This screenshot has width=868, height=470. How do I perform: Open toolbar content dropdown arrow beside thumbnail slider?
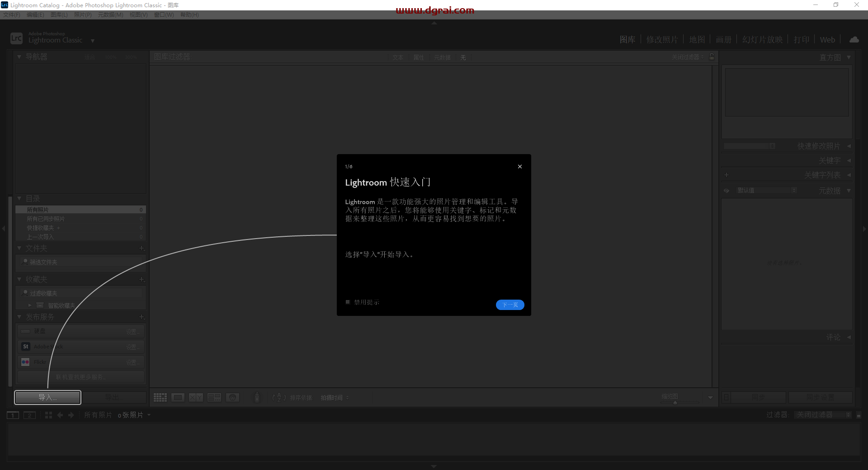710,398
